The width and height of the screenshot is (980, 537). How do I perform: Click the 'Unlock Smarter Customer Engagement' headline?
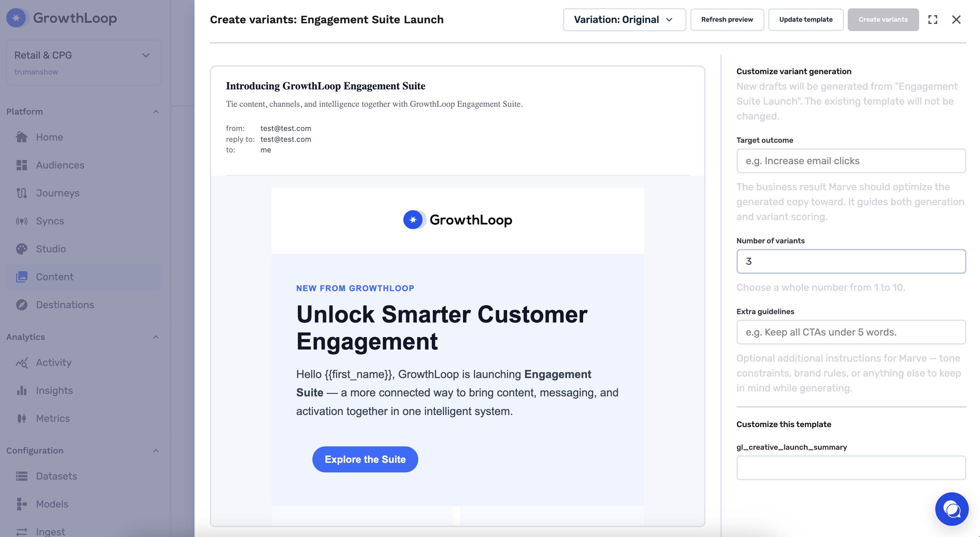point(442,327)
